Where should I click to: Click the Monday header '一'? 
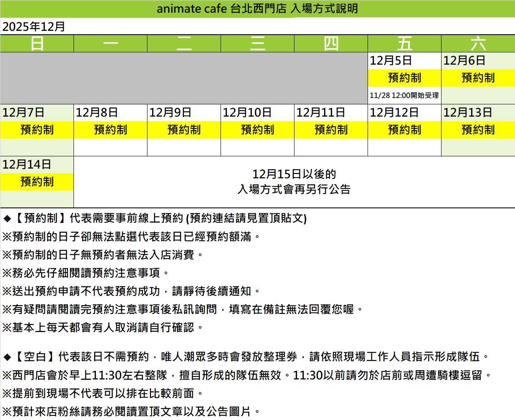coord(111,44)
